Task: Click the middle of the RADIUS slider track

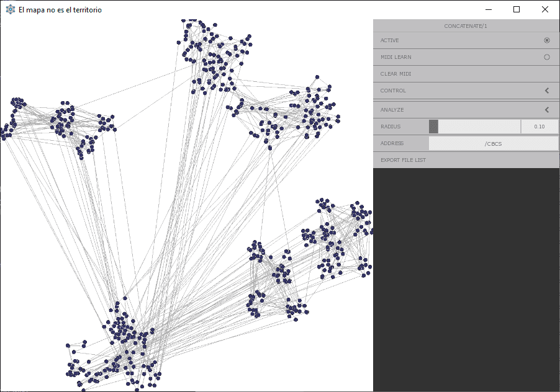Action: pyautogui.click(x=474, y=127)
